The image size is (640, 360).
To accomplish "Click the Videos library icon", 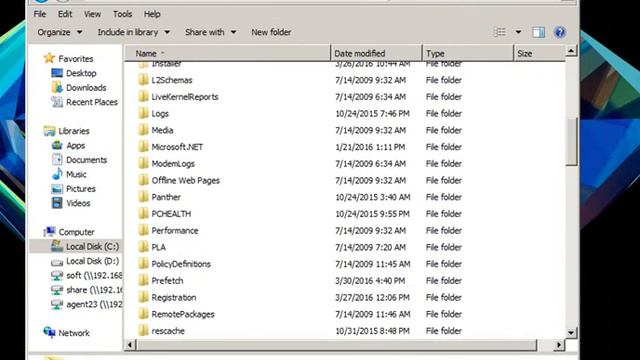I will (x=57, y=203).
